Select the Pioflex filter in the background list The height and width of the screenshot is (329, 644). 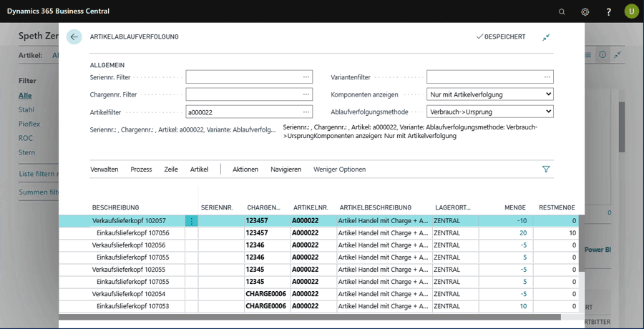(x=29, y=124)
